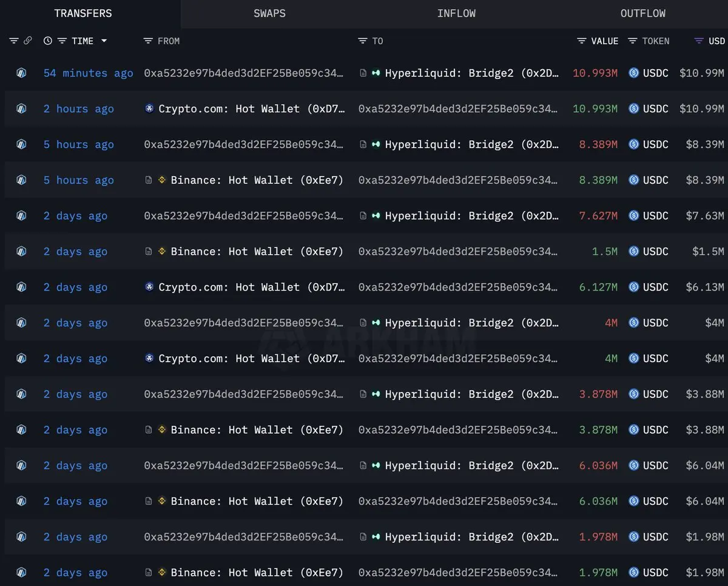
Task: Click Arbitrum chain icon in 54 minutes ago row
Action: click(21, 73)
